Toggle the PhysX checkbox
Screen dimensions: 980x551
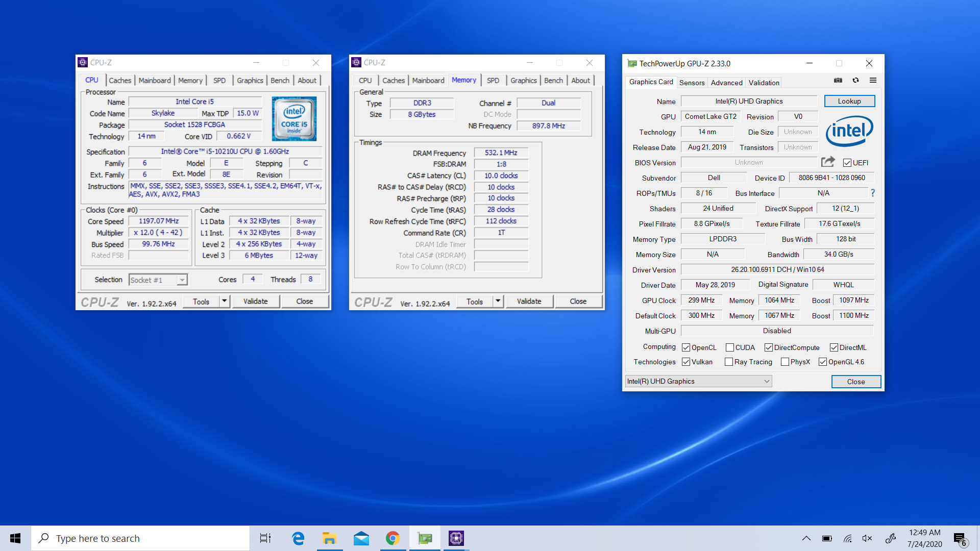[785, 362]
